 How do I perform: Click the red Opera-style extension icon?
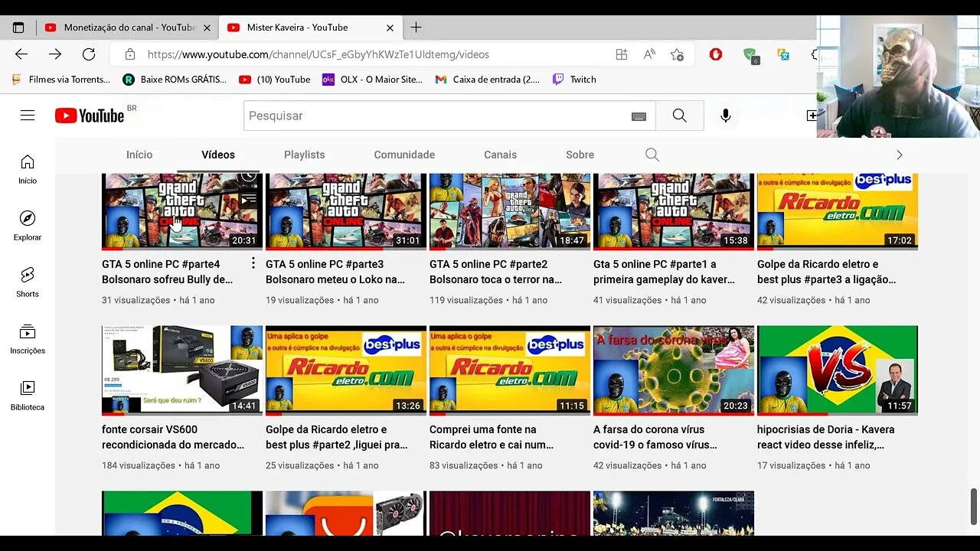pos(716,54)
